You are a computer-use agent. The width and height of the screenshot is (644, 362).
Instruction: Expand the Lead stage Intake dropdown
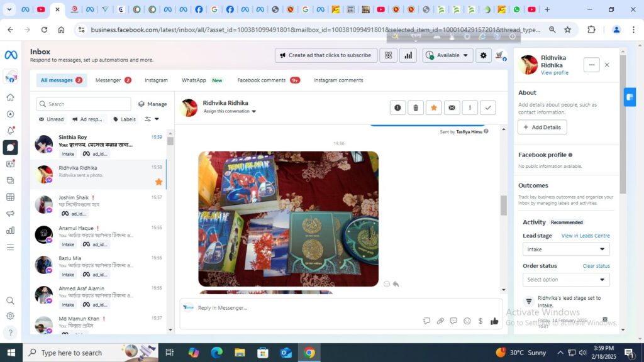pos(566,250)
